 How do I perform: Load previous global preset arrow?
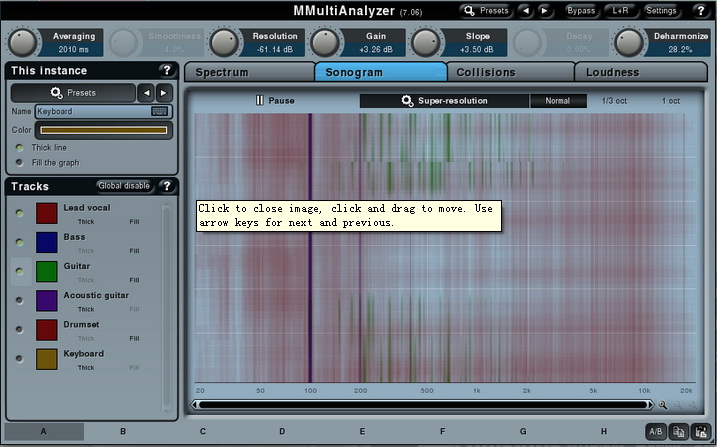[526, 11]
